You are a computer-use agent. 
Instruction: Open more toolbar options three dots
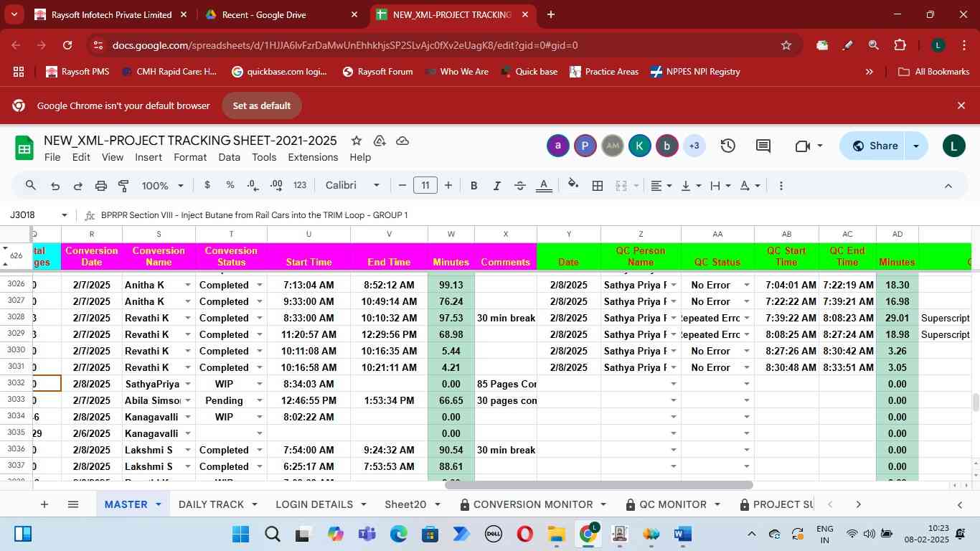pos(781,186)
